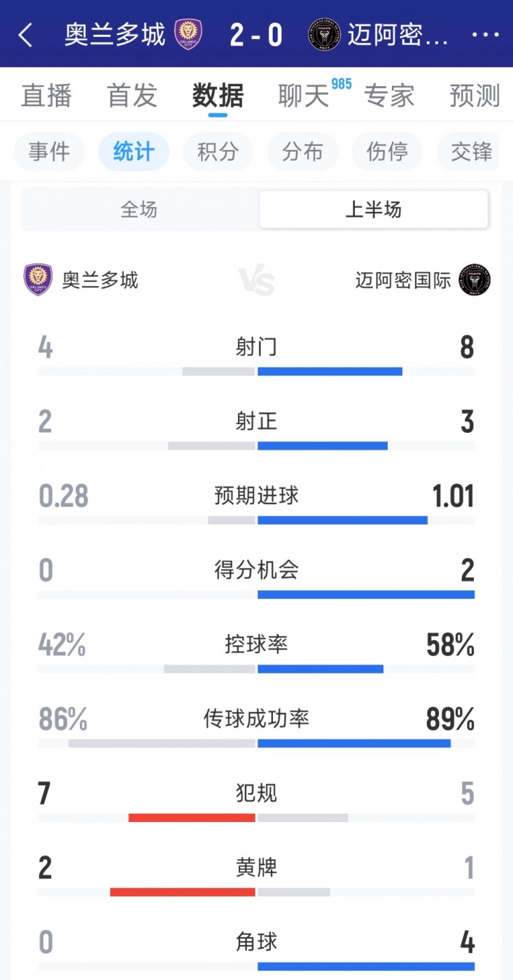Go to the 专家 experts tab
Image resolution: width=513 pixels, height=980 pixels.
coord(389,96)
